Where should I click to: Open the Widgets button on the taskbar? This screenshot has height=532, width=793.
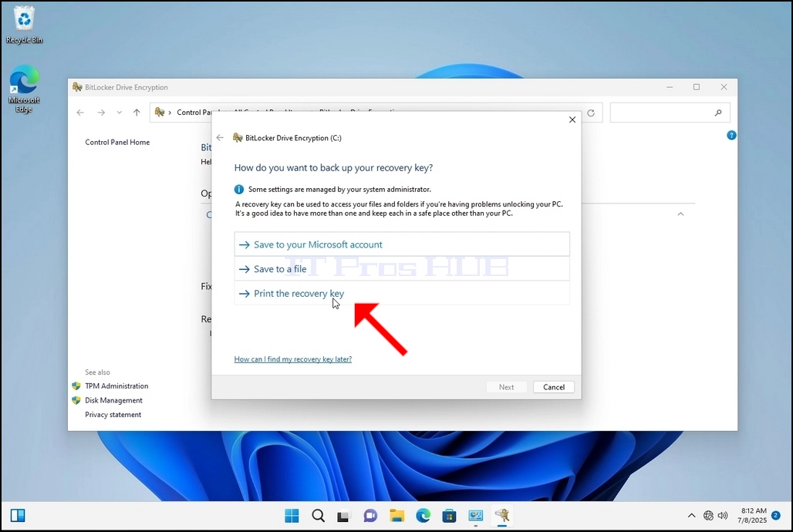pyautogui.click(x=18, y=515)
